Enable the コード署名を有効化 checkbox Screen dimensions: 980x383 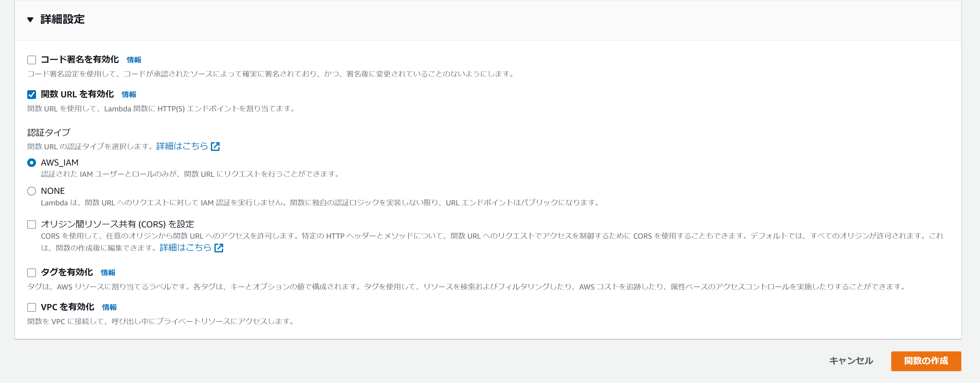coord(32,60)
